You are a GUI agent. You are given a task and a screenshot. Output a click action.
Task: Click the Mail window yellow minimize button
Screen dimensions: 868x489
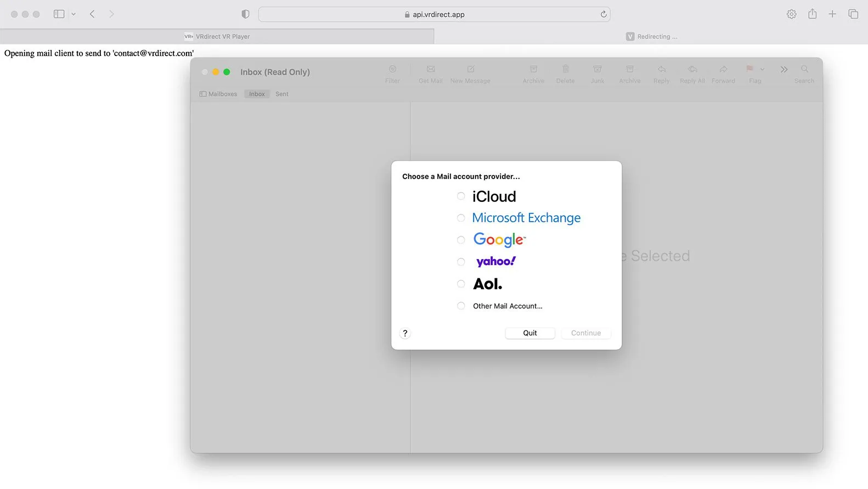(216, 72)
